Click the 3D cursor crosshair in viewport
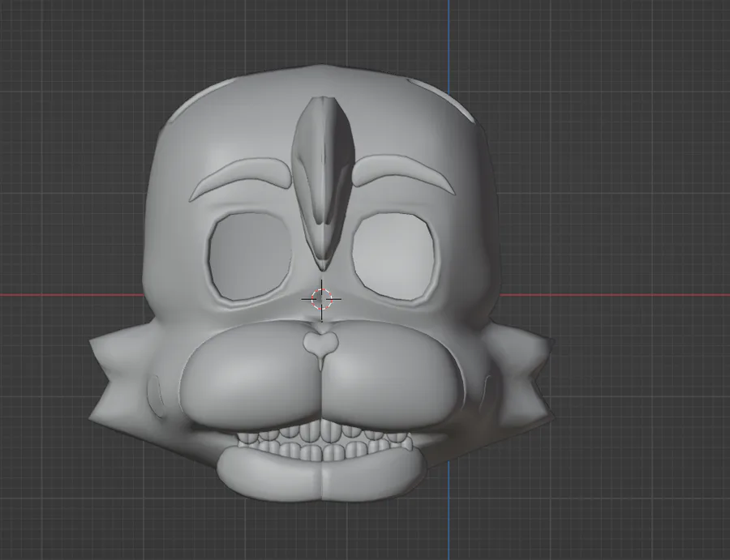The image size is (730, 560). [x=321, y=300]
